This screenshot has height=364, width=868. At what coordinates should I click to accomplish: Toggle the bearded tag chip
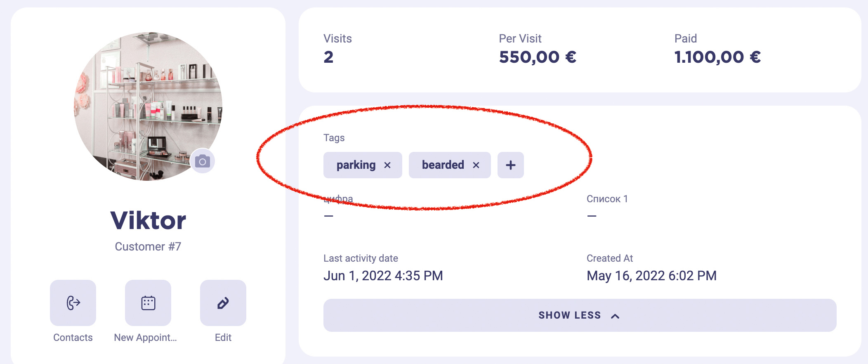click(443, 165)
